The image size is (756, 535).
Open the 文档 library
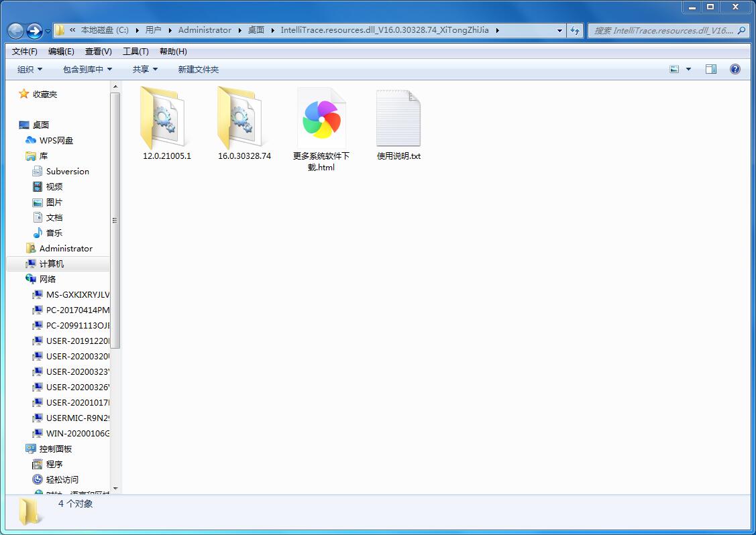coord(54,217)
